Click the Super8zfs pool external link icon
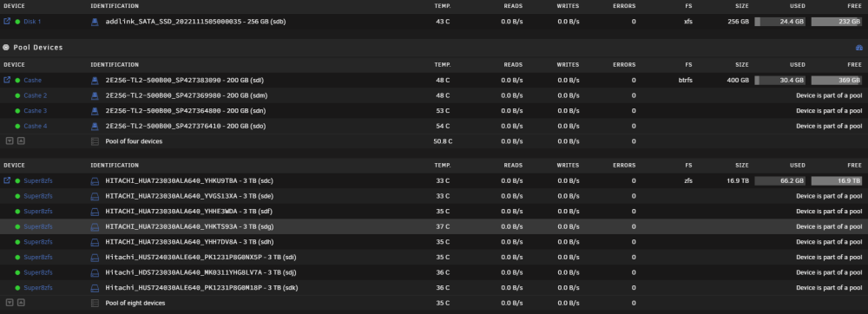 [x=7, y=180]
